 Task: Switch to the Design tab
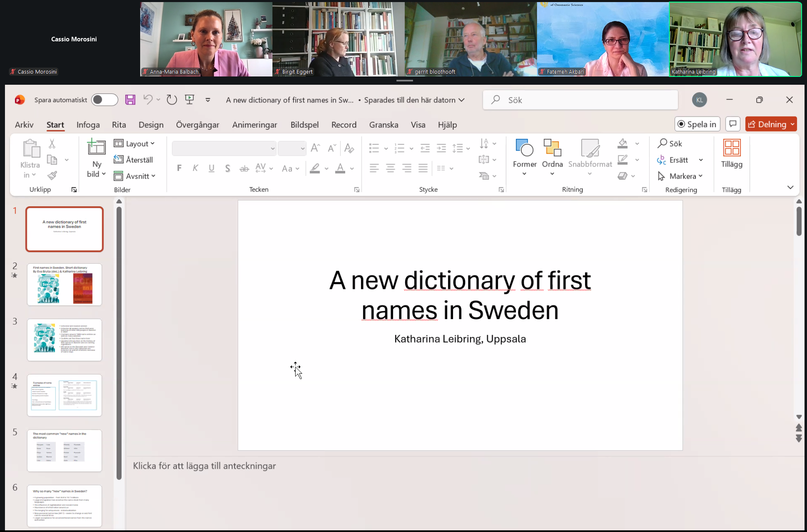[151, 124]
